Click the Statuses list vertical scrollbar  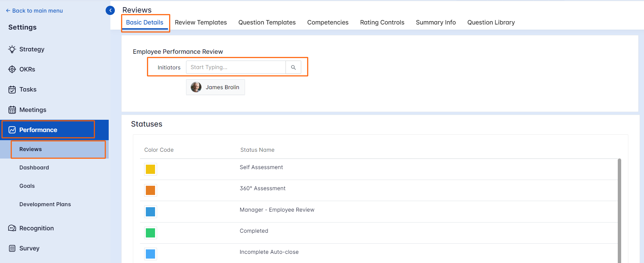pyautogui.click(x=619, y=211)
